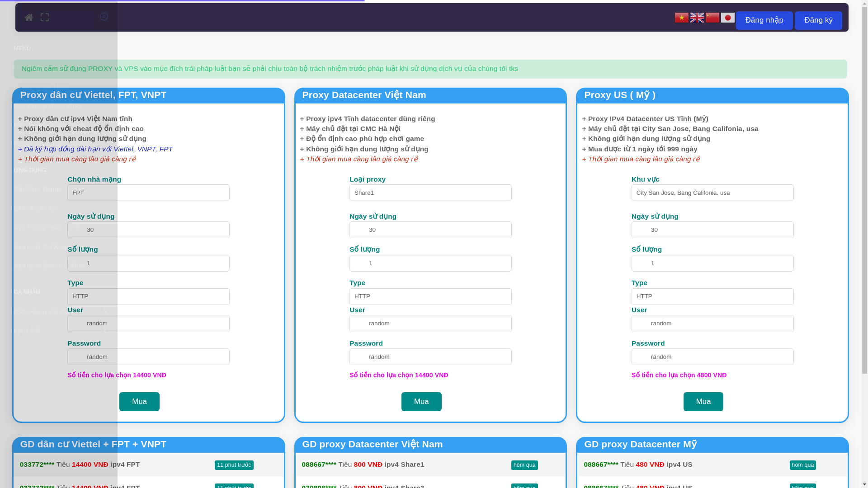The width and height of the screenshot is (868, 488).
Task: Toggle fullscreen mode icon
Action: click(x=45, y=17)
